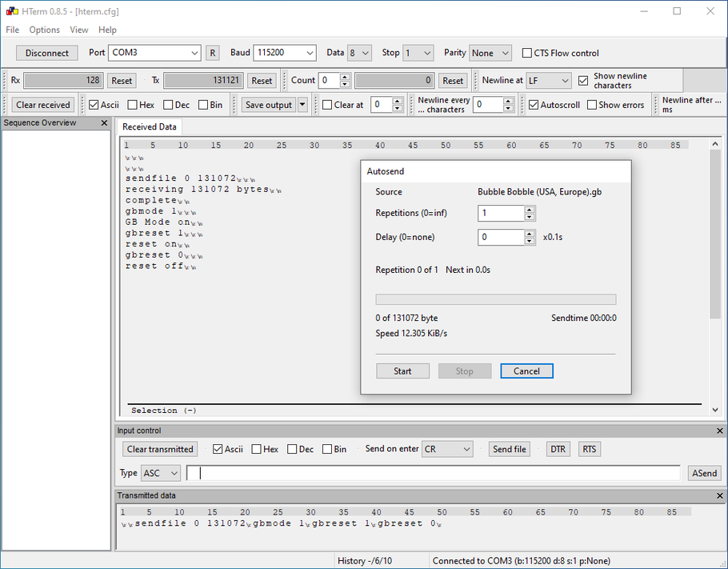This screenshot has width=728, height=569.
Task: Enable the Show errors checkbox
Action: (x=592, y=105)
